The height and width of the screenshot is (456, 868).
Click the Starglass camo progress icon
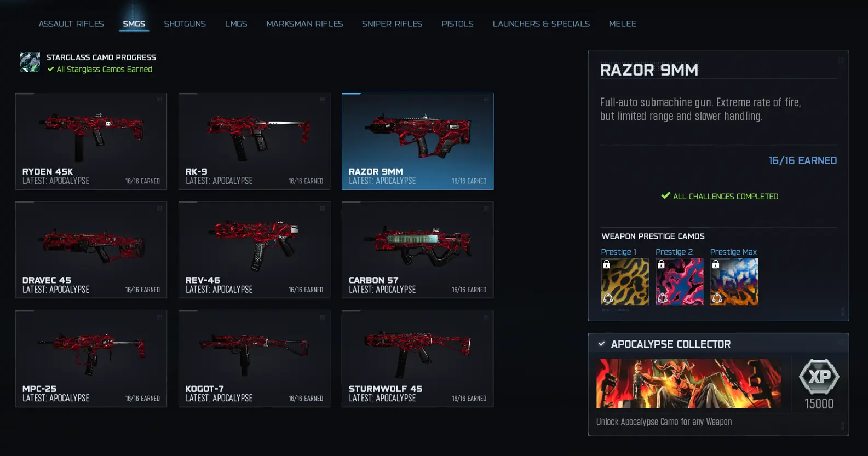point(30,62)
